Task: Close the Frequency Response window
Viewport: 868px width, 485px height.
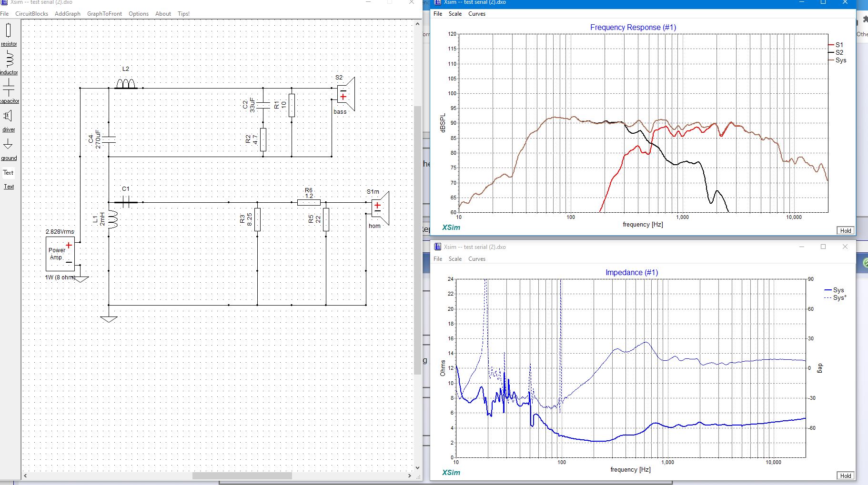Action: click(x=845, y=2)
